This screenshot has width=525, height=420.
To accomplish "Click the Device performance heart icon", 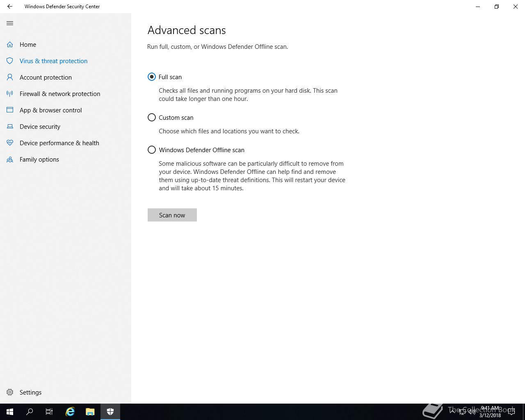I will (10, 143).
